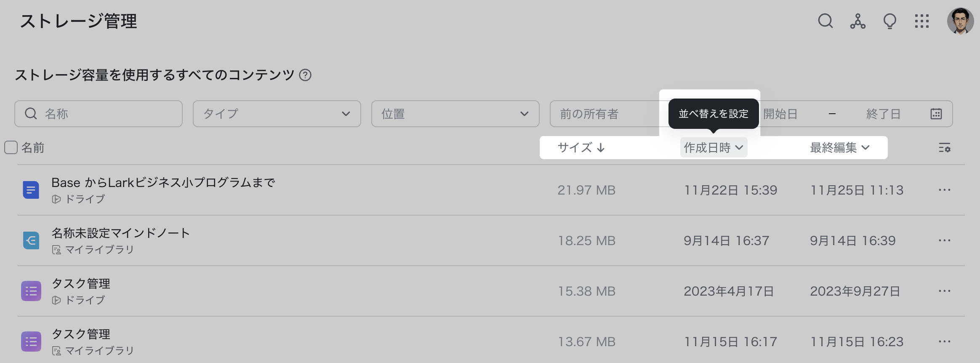Sort the list by サイズ column
The width and height of the screenshot is (980, 363).
581,148
